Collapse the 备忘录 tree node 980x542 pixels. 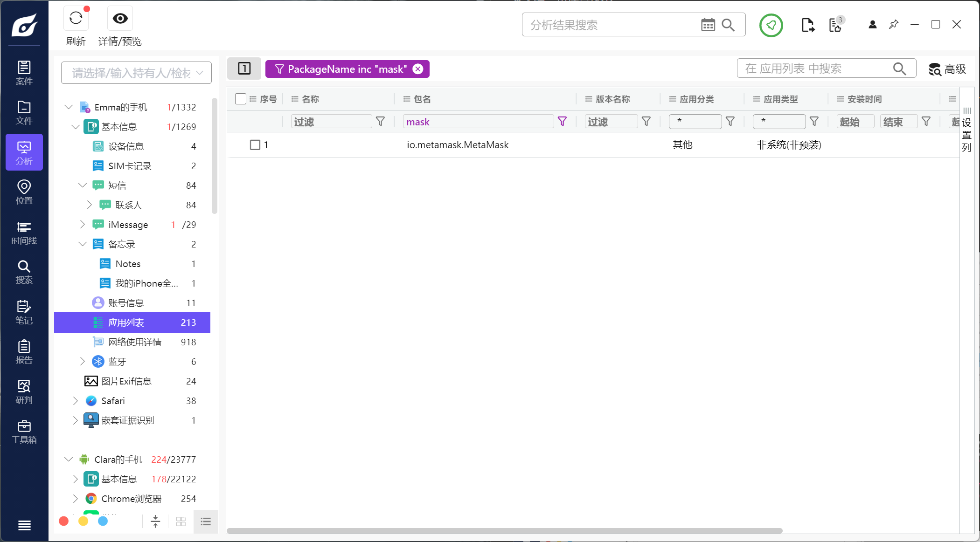pos(83,244)
